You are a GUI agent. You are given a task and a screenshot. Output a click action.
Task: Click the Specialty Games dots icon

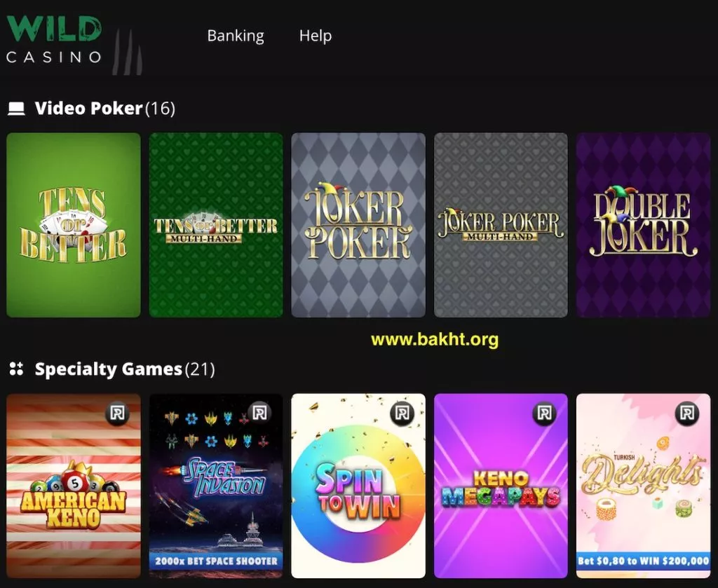tap(17, 369)
